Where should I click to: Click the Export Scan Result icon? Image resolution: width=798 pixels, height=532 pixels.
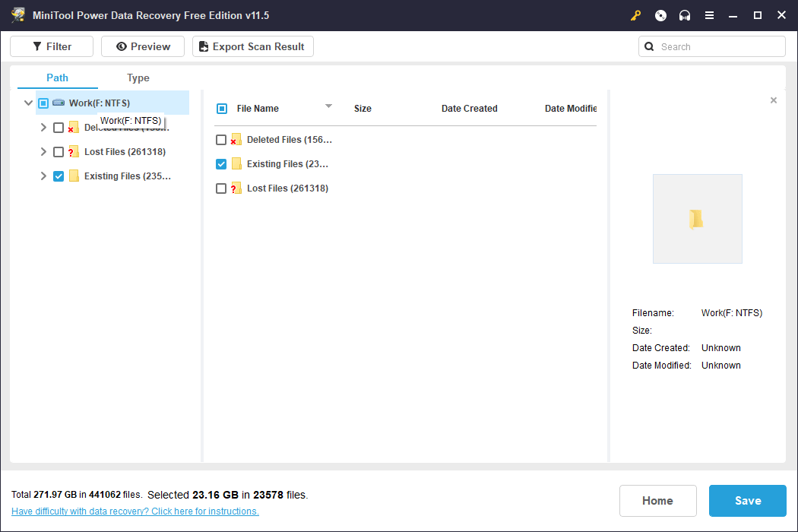point(203,46)
